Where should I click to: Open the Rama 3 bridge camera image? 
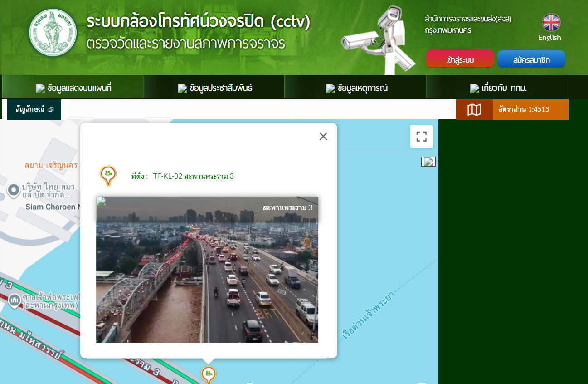click(207, 270)
